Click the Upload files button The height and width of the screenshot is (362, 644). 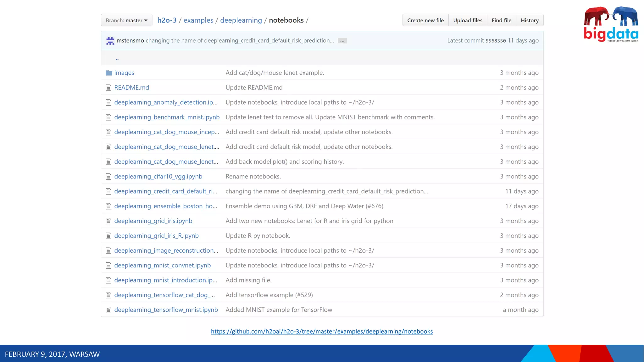468,20
